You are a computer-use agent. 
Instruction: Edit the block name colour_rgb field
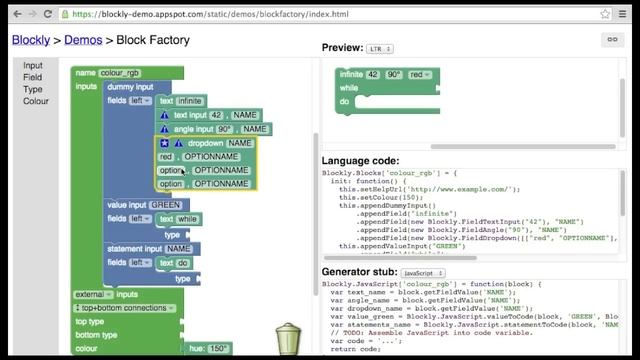tap(120, 73)
